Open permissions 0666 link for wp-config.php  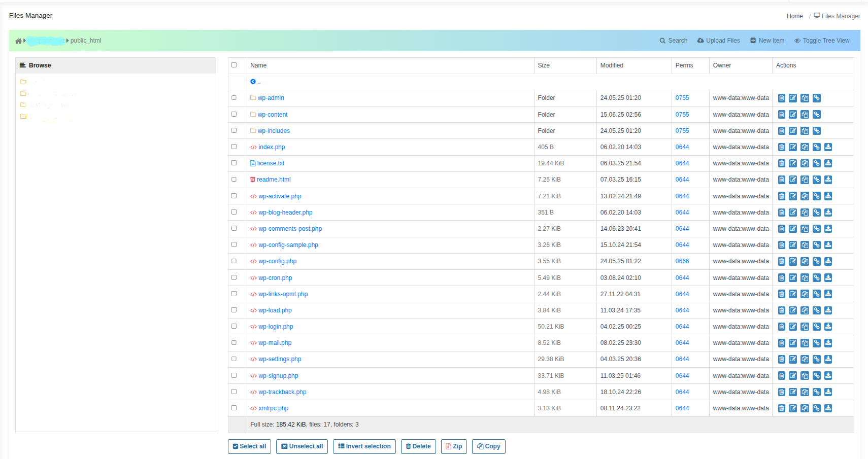[x=682, y=262]
